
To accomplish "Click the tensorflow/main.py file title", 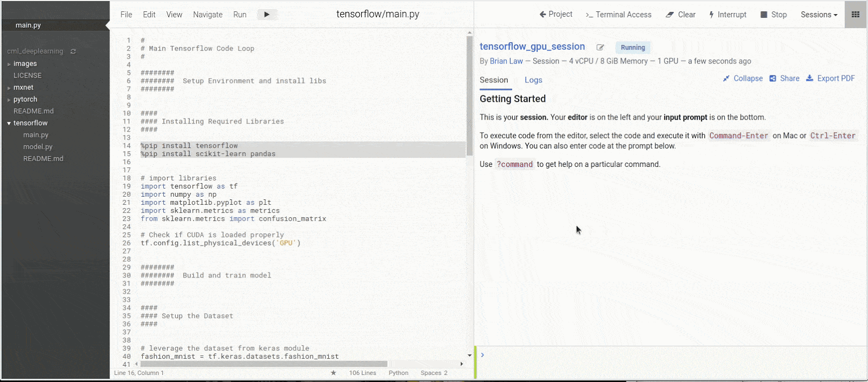I will 378,14.
